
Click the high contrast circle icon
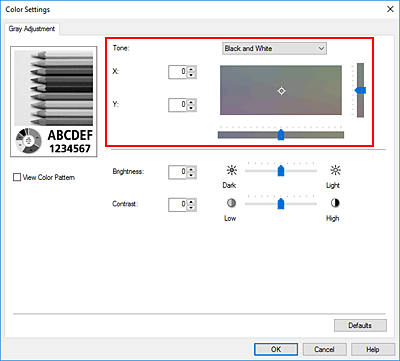pyautogui.click(x=335, y=203)
